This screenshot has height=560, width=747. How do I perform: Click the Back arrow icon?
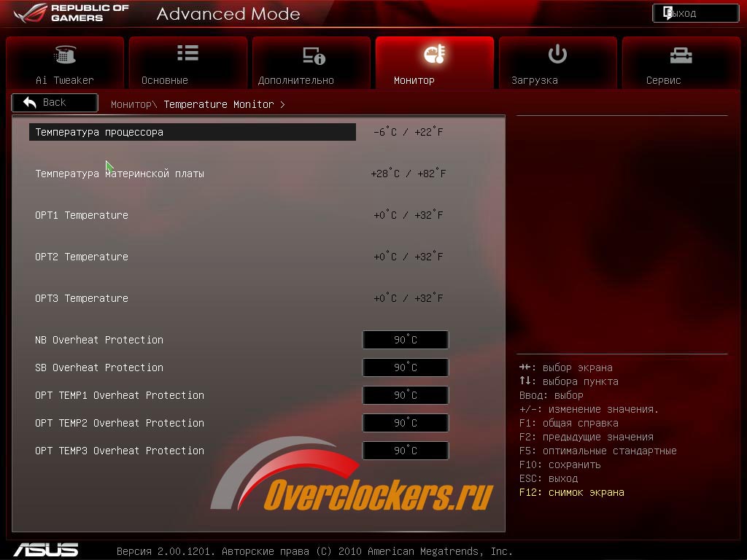coord(29,102)
